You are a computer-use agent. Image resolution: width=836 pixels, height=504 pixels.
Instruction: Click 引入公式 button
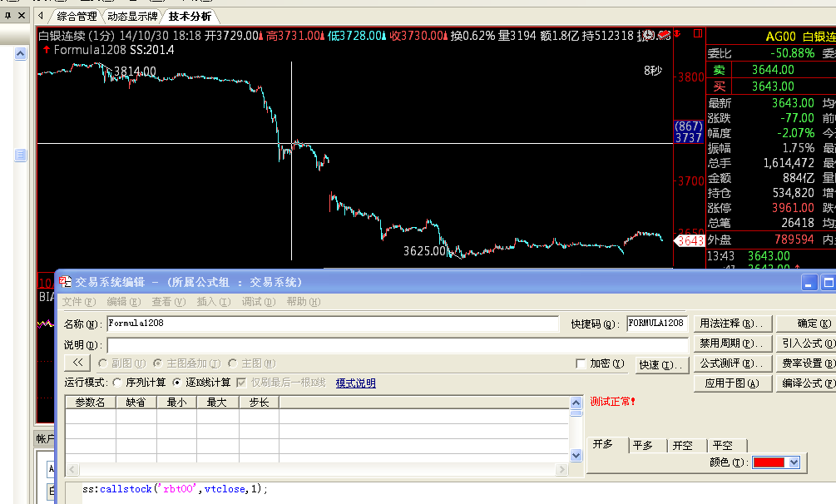tap(807, 343)
